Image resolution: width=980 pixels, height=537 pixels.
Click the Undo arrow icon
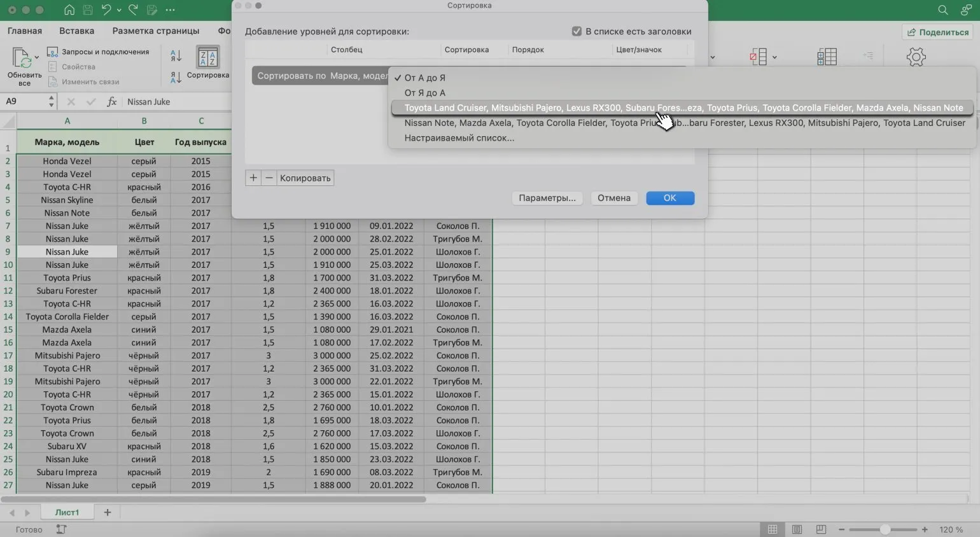coord(106,10)
